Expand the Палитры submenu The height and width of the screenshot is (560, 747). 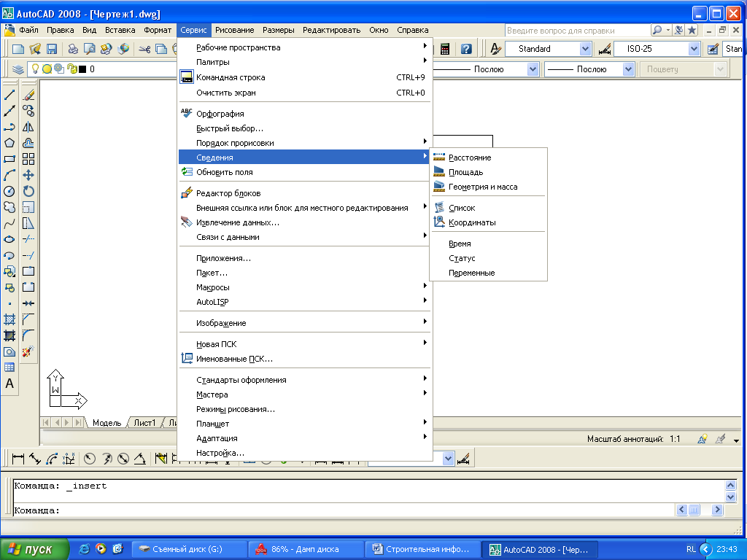(305, 62)
